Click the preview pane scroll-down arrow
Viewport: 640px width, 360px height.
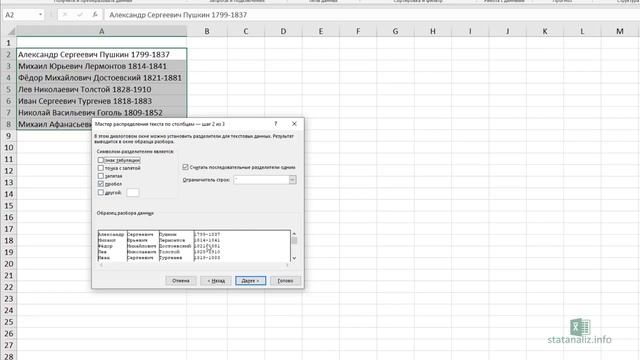click(x=294, y=258)
